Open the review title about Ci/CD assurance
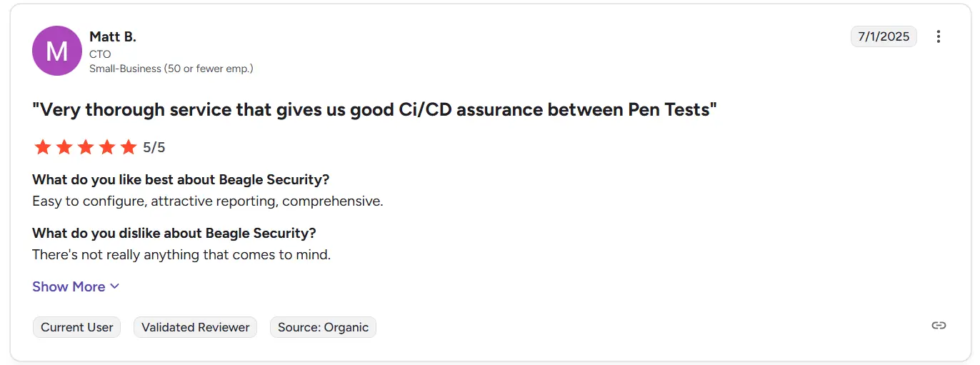 [x=374, y=109]
